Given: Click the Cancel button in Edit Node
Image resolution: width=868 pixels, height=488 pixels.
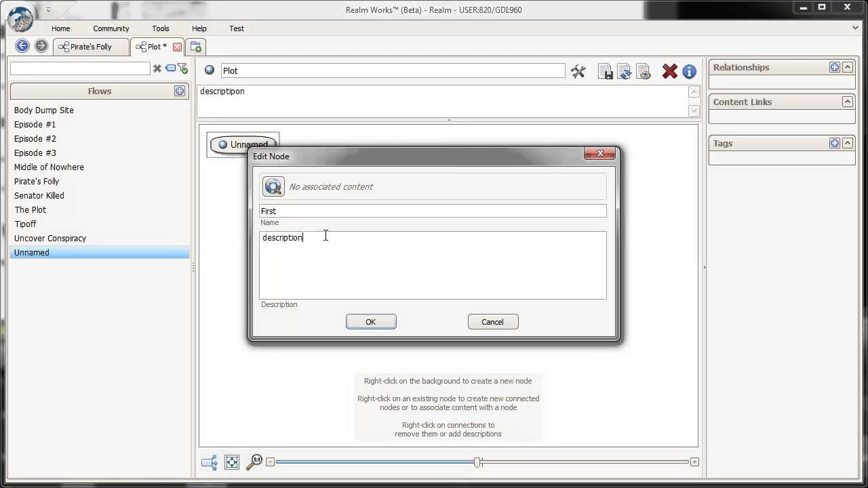Looking at the screenshot, I should (x=493, y=322).
